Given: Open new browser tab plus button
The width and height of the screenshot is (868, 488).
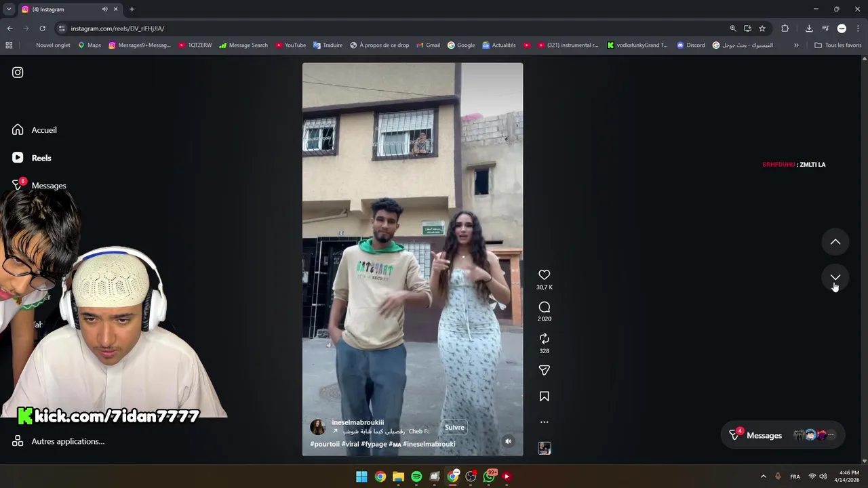Looking at the screenshot, I should click(x=132, y=9).
